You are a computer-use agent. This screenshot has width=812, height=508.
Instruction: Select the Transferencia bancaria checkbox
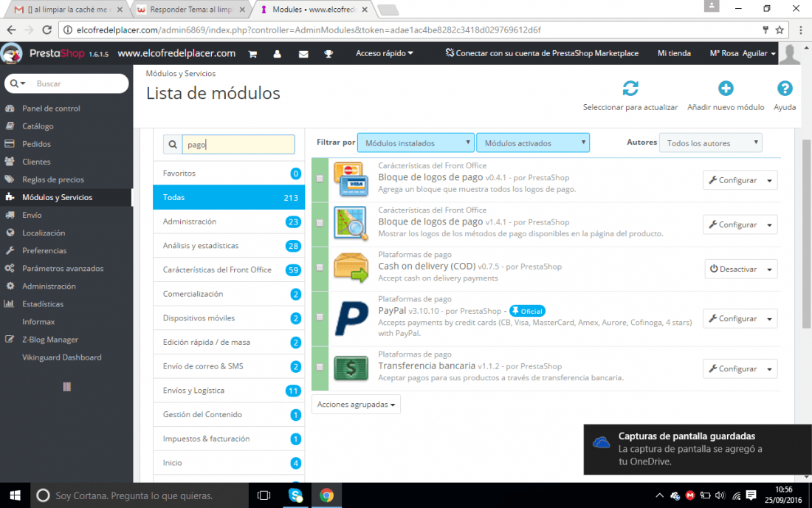coord(320,367)
